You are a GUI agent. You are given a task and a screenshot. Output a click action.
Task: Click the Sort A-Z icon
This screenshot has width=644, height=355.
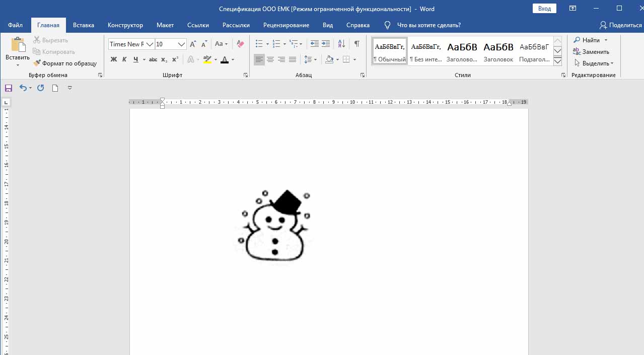[341, 44]
